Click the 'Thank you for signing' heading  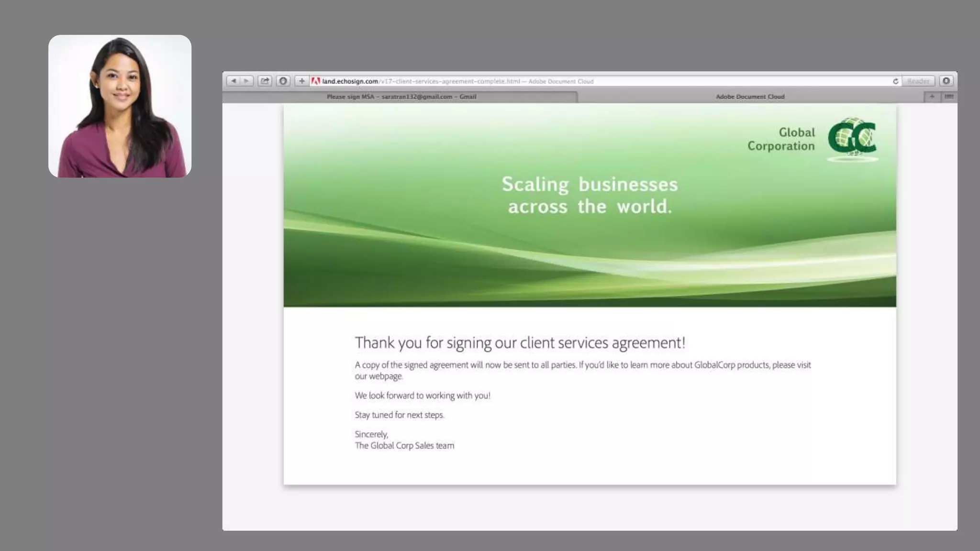click(x=520, y=342)
